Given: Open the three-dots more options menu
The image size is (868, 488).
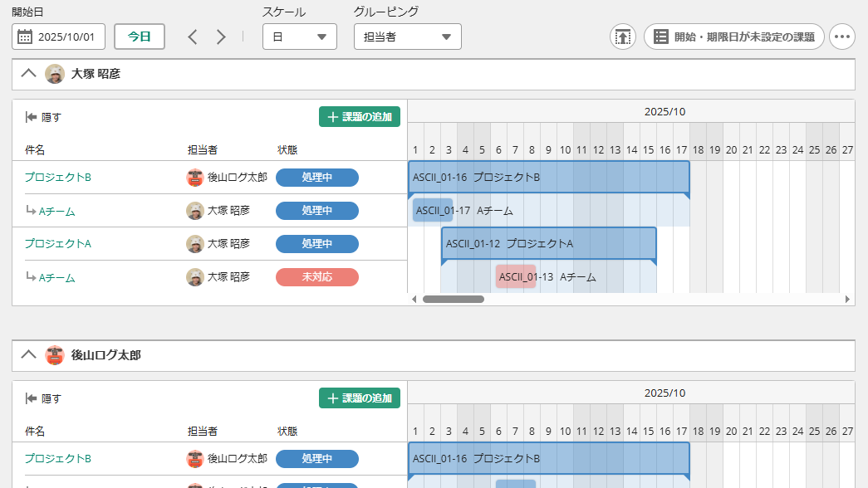Looking at the screenshot, I should click(x=841, y=37).
